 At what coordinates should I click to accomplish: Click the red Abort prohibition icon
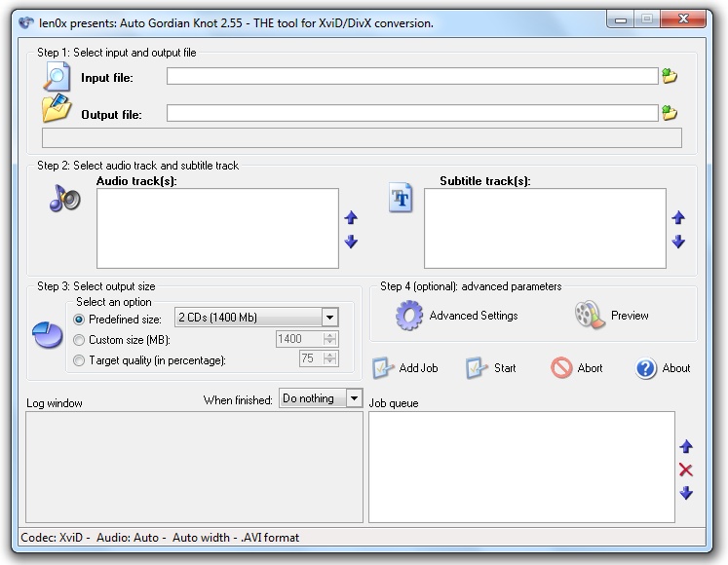(561, 367)
